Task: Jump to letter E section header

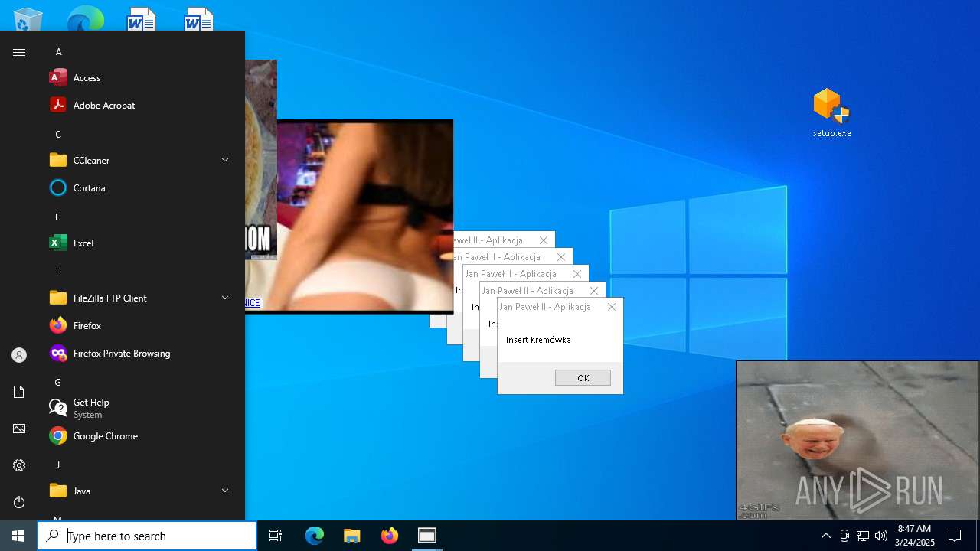Action: click(57, 217)
